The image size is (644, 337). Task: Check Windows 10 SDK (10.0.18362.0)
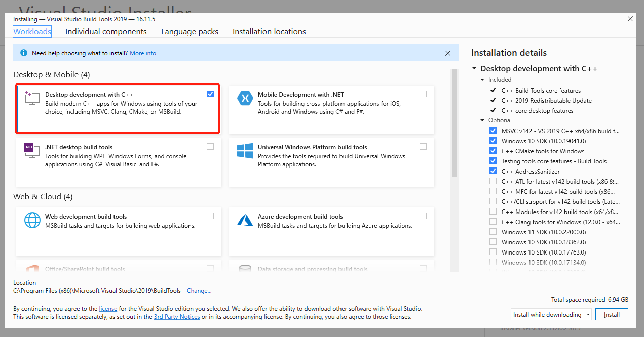(x=493, y=242)
